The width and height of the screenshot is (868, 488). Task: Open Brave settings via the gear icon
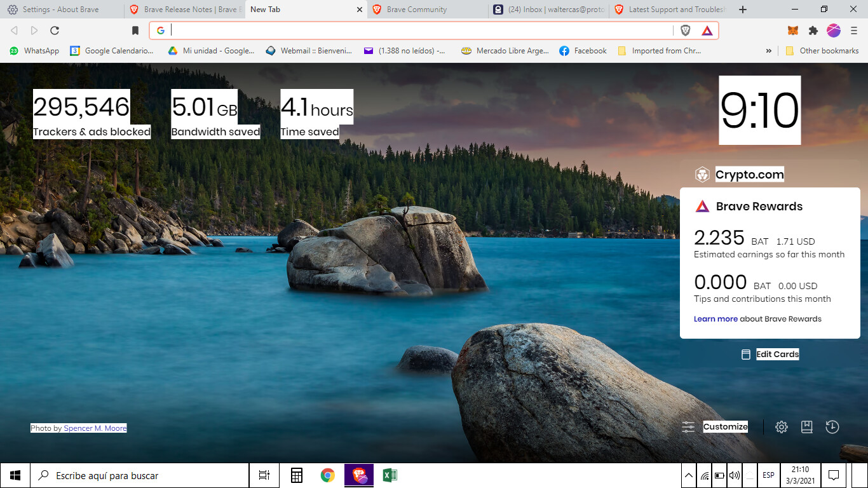(781, 426)
